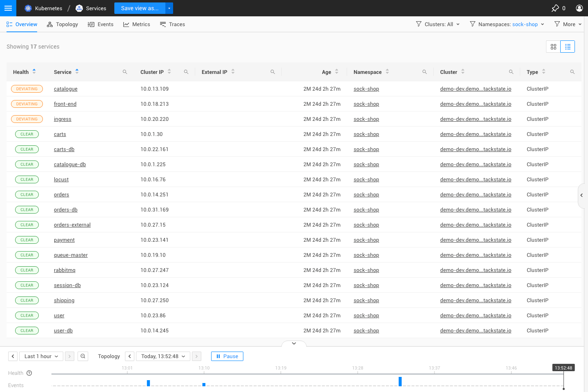Click the Save view as... button
This screenshot has width=588, height=392.
[x=140, y=8]
